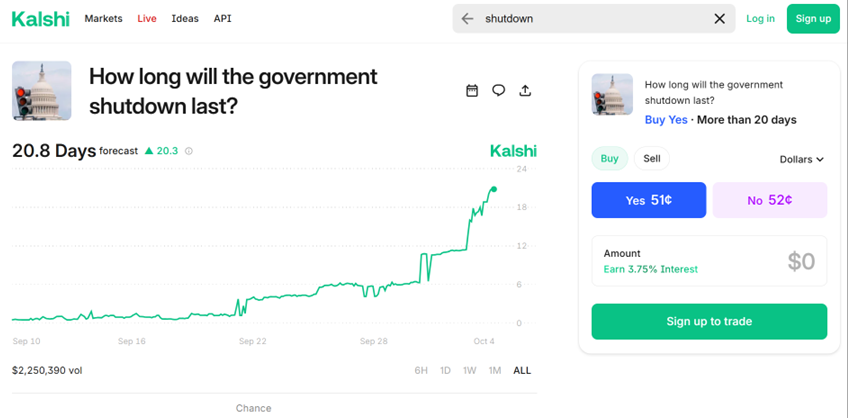Viewport: 848px width, 418px height.
Task: Clear the search with the X icon
Action: 719,18
